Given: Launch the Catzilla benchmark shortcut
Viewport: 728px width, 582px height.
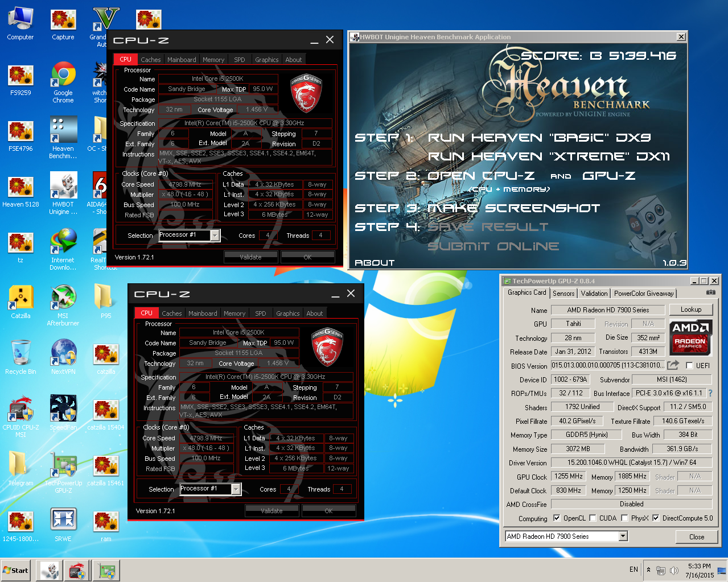Looking at the screenshot, I should pos(20,302).
